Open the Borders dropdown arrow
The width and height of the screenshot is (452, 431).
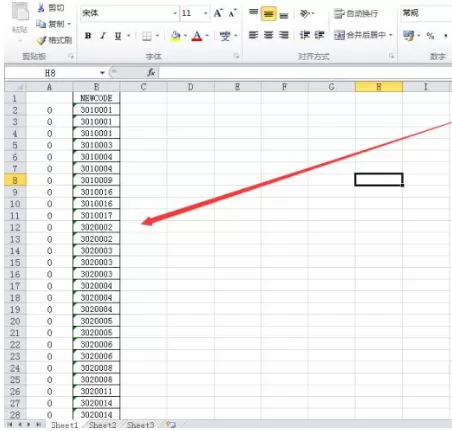click(x=158, y=35)
